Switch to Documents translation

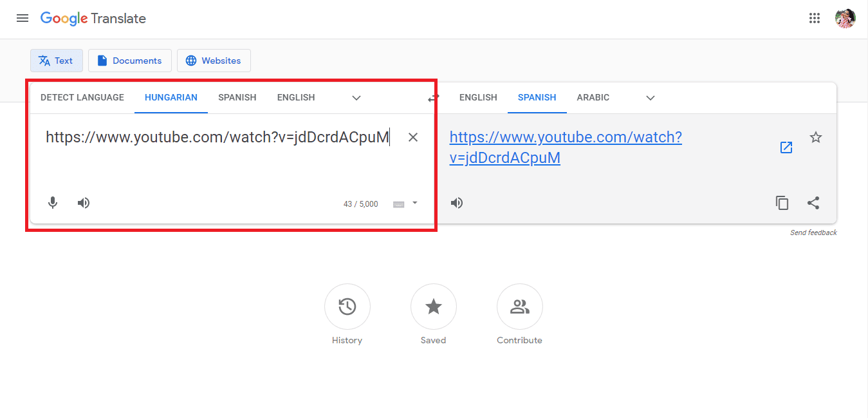[130, 61]
